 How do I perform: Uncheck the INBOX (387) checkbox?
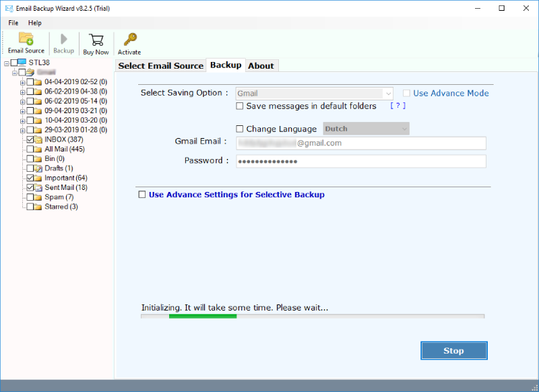(x=30, y=139)
